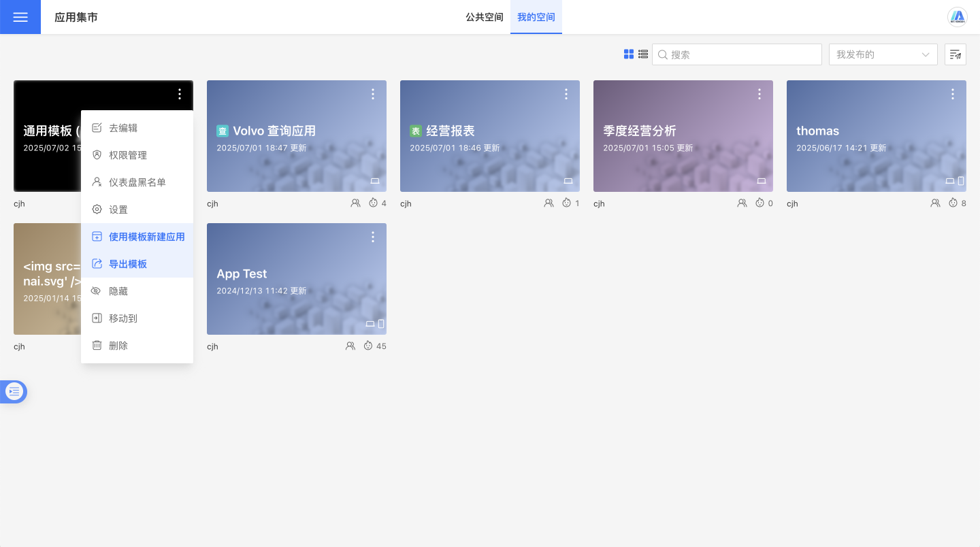
Task: Open three-dot menu on thomas card
Action: click(x=953, y=95)
